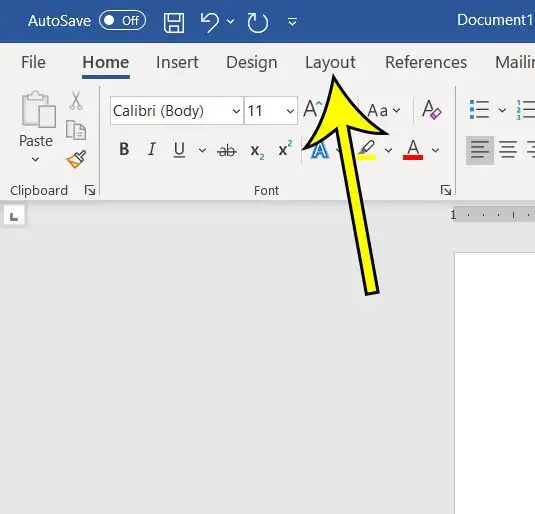Click the Clear All Formatting icon
Image resolution: width=535 pixels, height=514 pixels.
coord(431,110)
